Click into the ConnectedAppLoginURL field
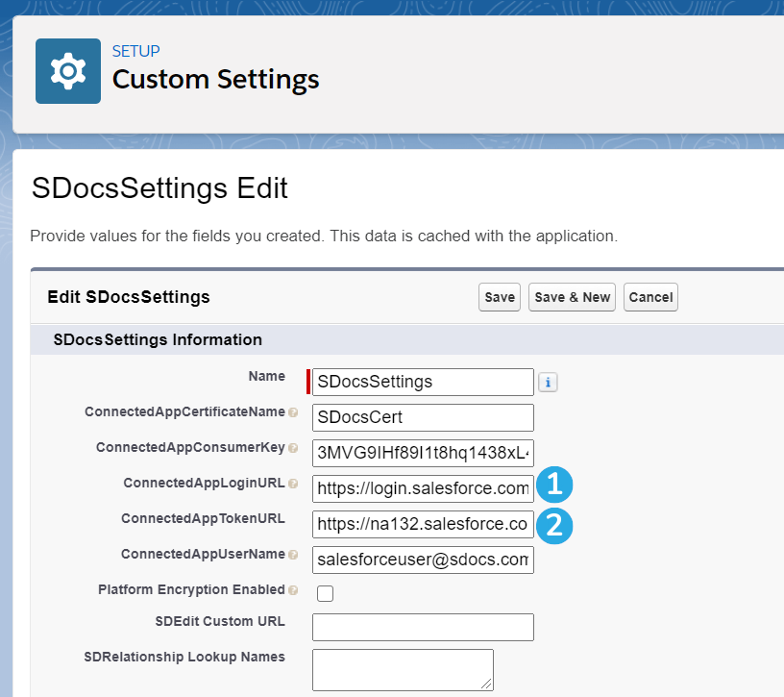The width and height of the screenshot is (784, 697). coord(423,488)
